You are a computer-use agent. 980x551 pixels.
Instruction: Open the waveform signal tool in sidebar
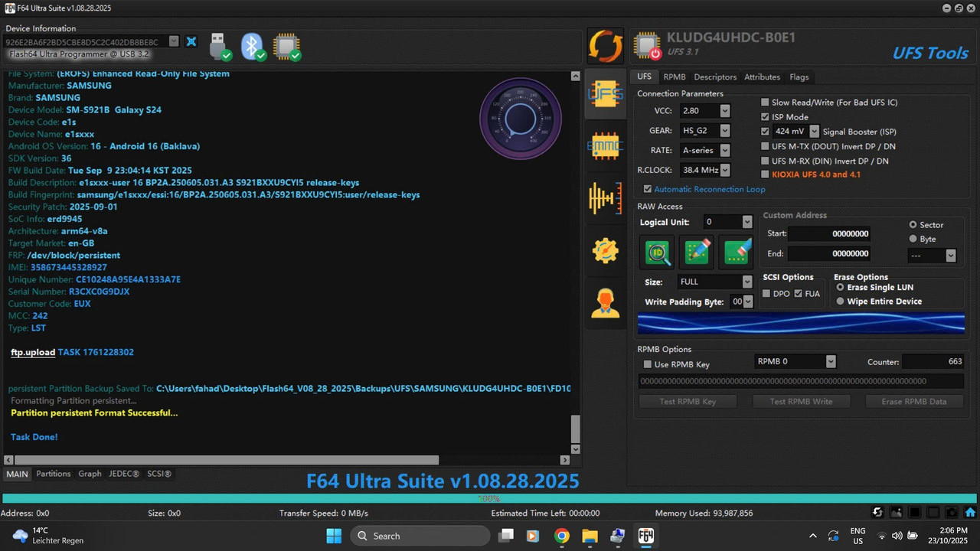[x=605, y=198]
